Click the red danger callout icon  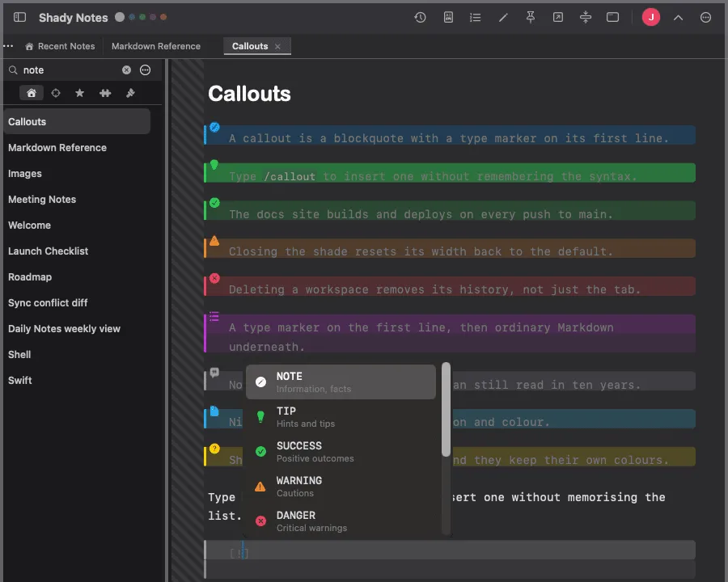click(x=214, y=278)
